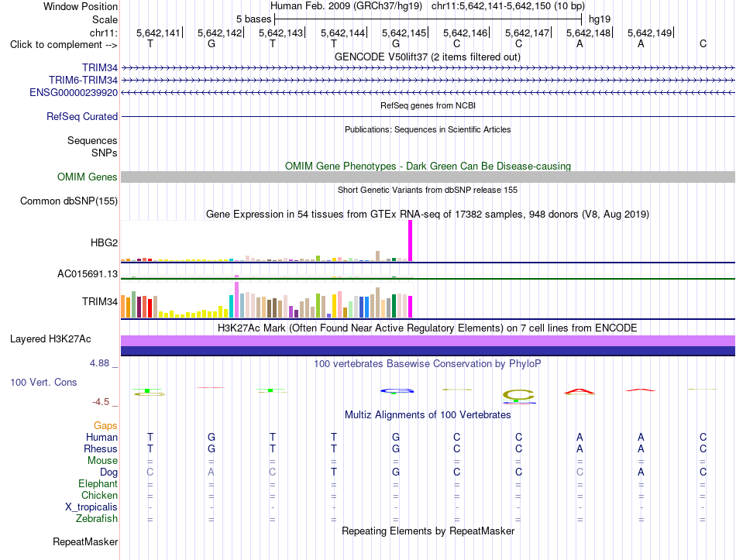This screenshot has width=736, height=560.
Task: Click the red A conservation logo glyph
Action: pos(580,391)
